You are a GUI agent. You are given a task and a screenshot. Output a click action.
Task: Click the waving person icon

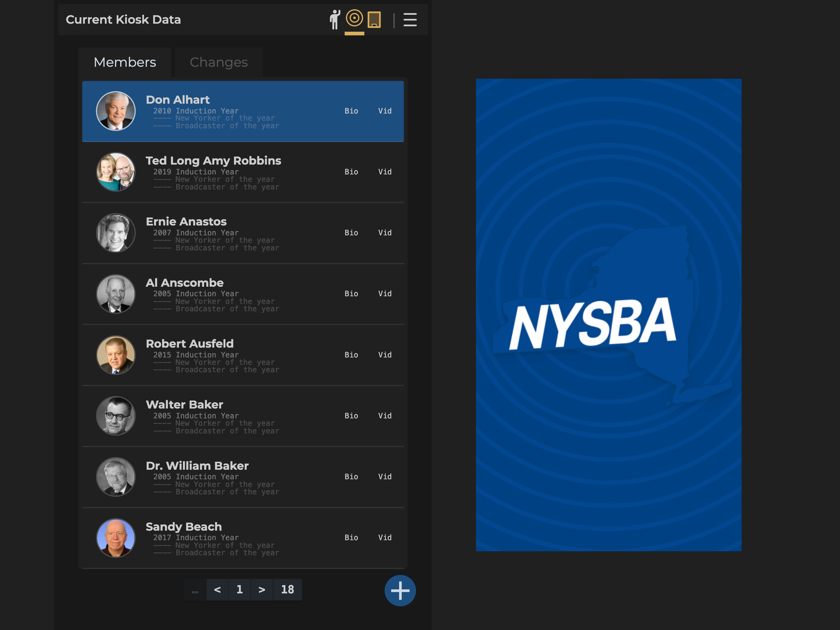(x=335, y=20)
